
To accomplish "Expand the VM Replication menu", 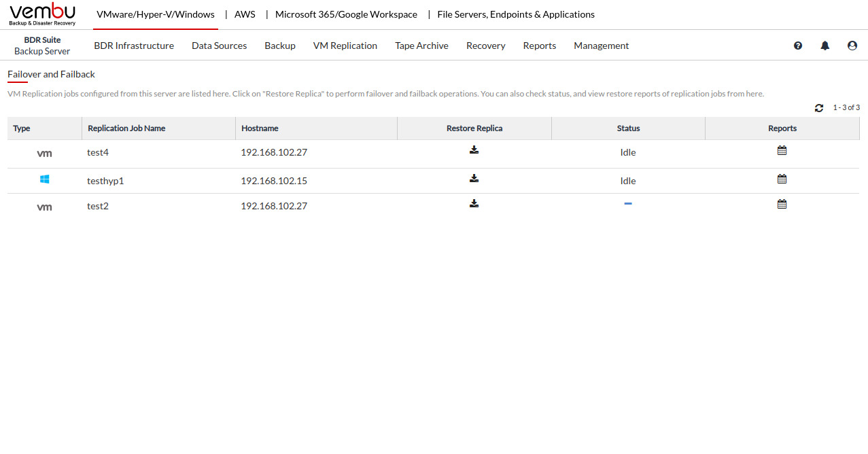I will [x=345, y=46].
